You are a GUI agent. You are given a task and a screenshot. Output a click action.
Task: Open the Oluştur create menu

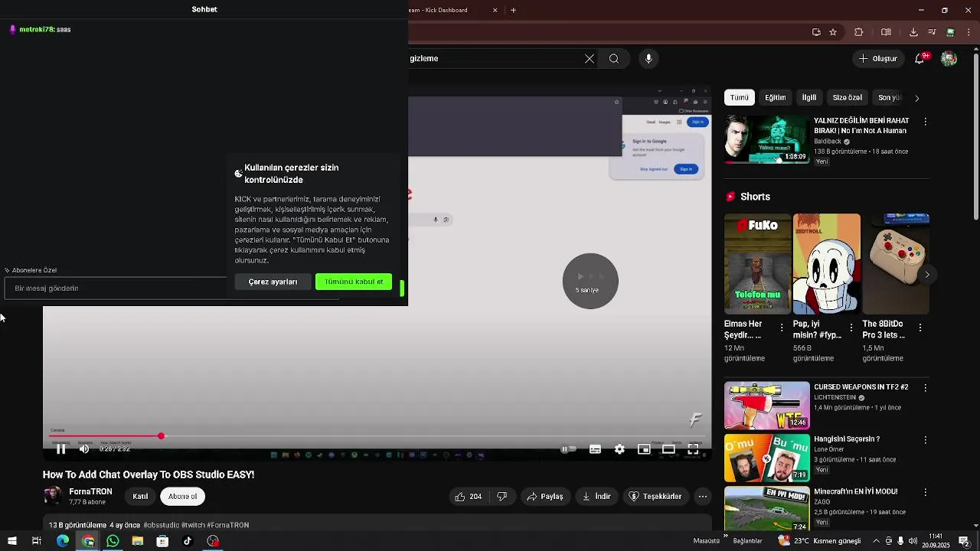tap(877, 59)
